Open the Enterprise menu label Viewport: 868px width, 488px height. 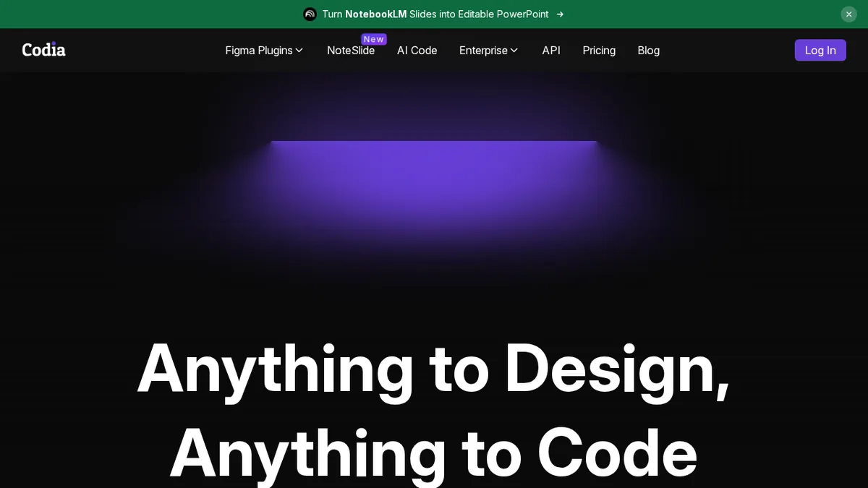point(483,51)
